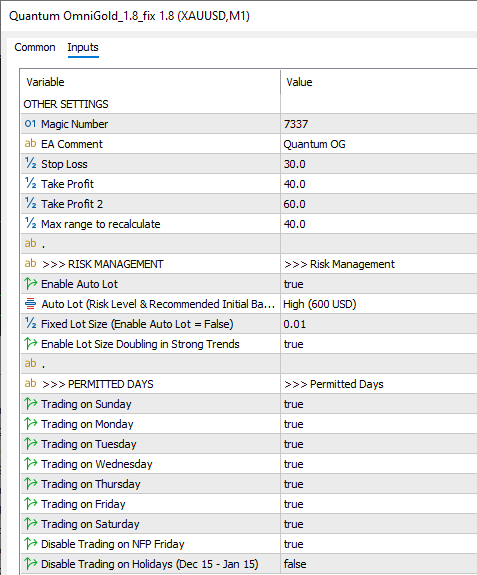Change the Trading on Tuesday true value

[x=293, y=444]
